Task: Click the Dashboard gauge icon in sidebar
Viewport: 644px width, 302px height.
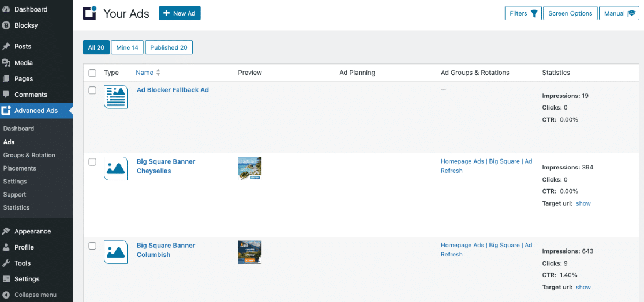Action: pyautogui.click(x=6, y=9)
